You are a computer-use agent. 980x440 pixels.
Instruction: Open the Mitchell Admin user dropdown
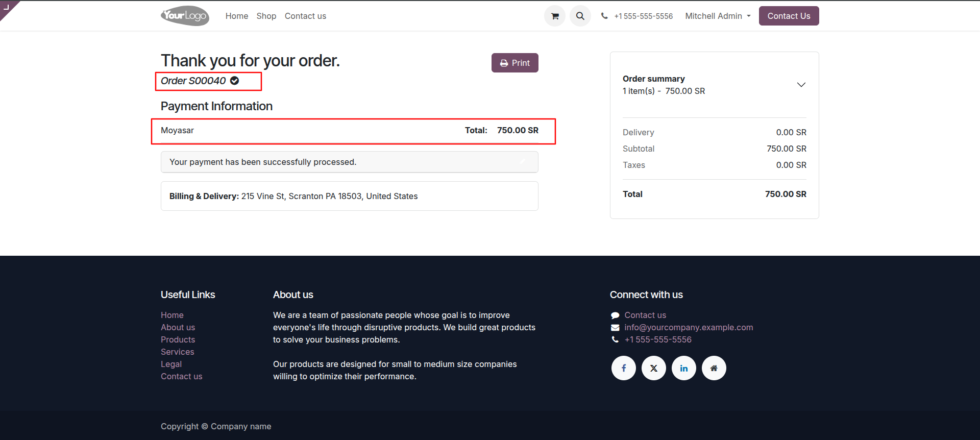718,16
